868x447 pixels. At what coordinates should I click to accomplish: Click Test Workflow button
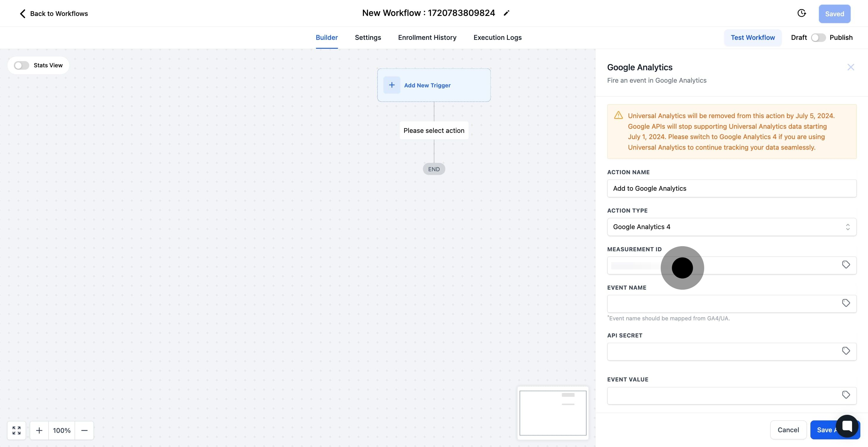click(x=753, y=37)
